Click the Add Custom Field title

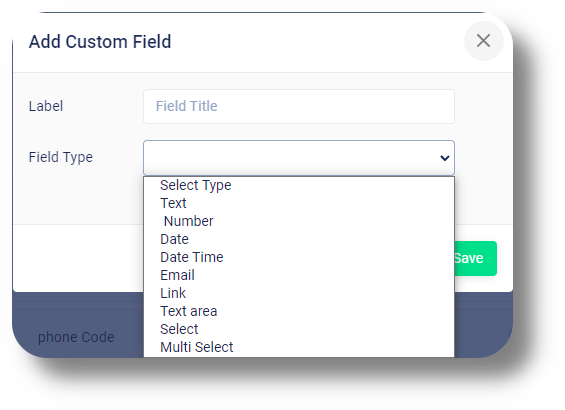100,41
